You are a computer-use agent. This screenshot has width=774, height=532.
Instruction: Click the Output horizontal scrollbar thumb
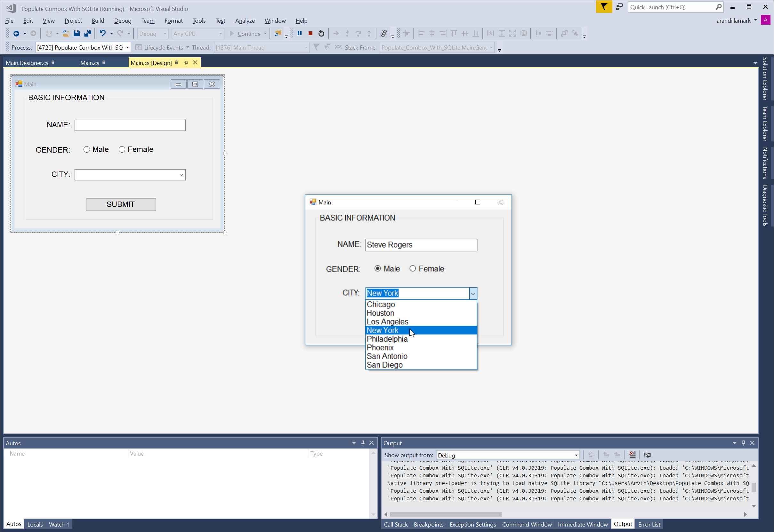point(446,514)
